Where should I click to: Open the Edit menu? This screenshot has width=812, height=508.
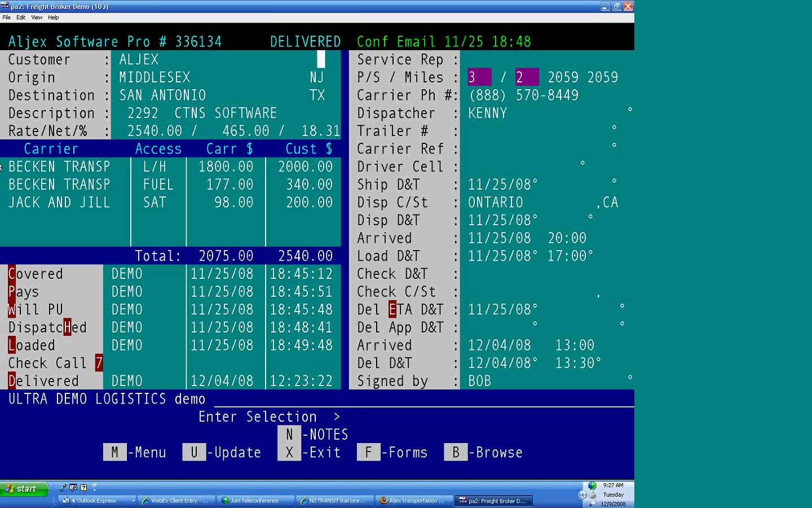(x=21, y=17)
